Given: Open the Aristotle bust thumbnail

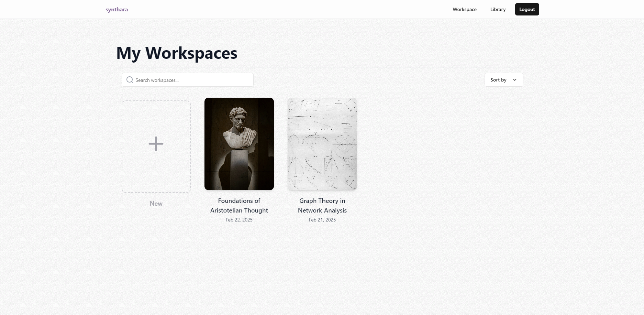Looking at the screenshot, I should [239, 144].
